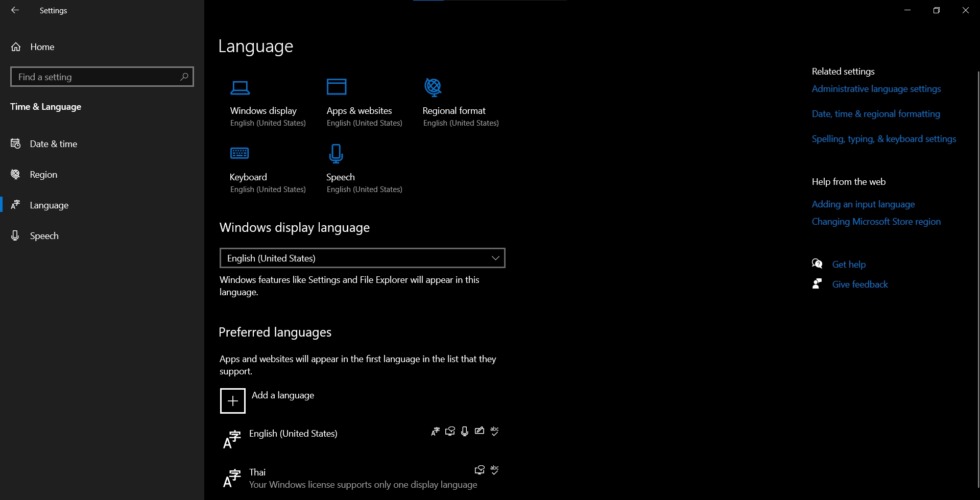Image resolution: width=980 pixels, height=500 pixels.
Task: Click the Regional format tile label
Action: tap(454, 111)
